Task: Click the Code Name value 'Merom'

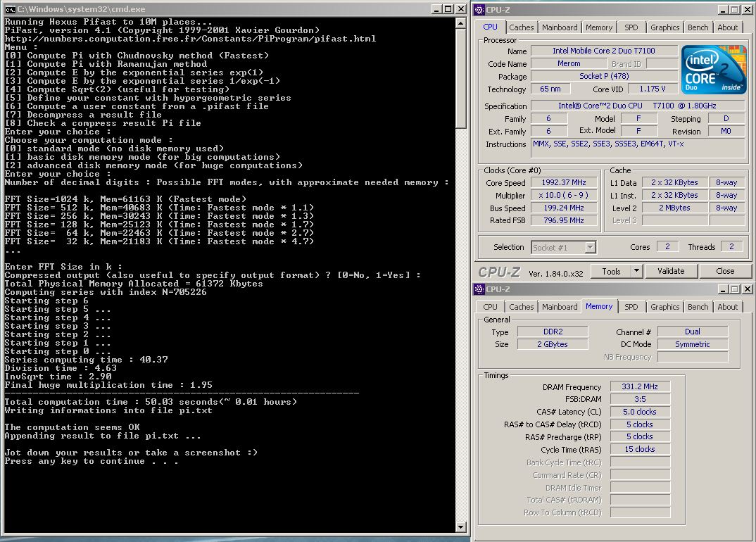Action: click(569, 63)
